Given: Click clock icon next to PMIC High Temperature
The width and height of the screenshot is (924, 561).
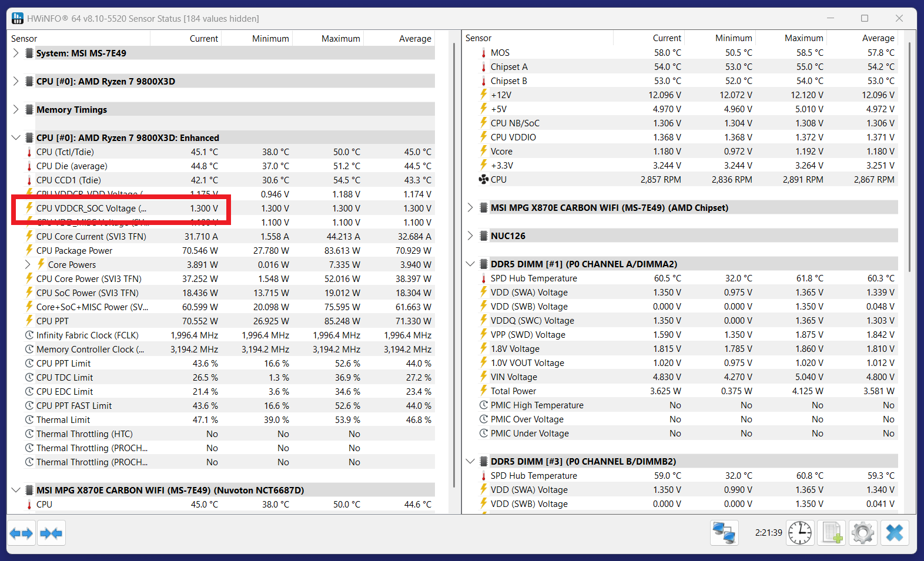Looking at the screenshot, I should [483, 405].
